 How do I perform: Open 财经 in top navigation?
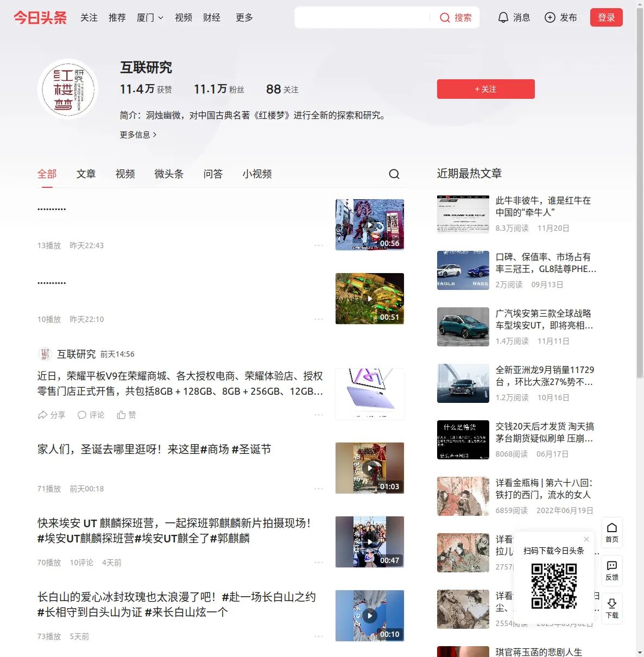(x=212, y=17)
